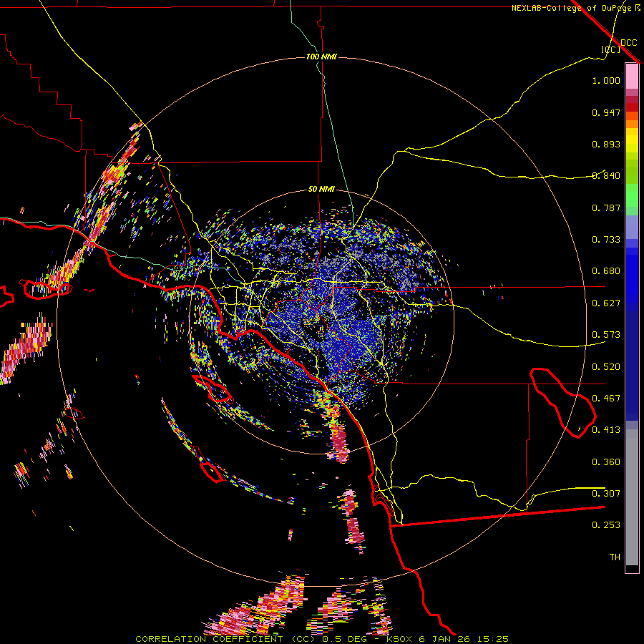This screenshot has width=644, height=644.
Task: Pick the pink swatch beside 1.000
Action: click(632, 77)
